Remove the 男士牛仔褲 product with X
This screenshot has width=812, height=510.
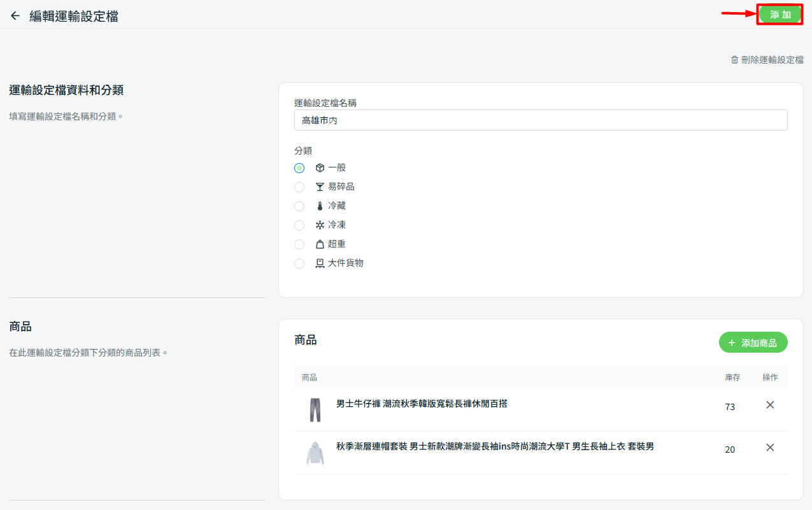[x=769, y=405]
